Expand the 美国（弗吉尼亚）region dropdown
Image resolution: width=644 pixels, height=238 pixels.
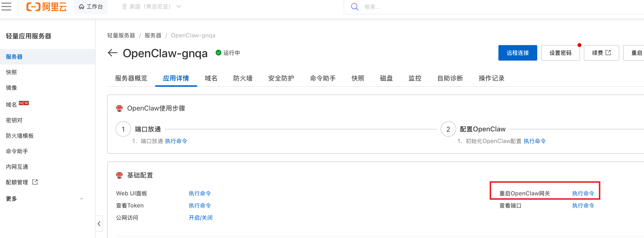[151, 7]
